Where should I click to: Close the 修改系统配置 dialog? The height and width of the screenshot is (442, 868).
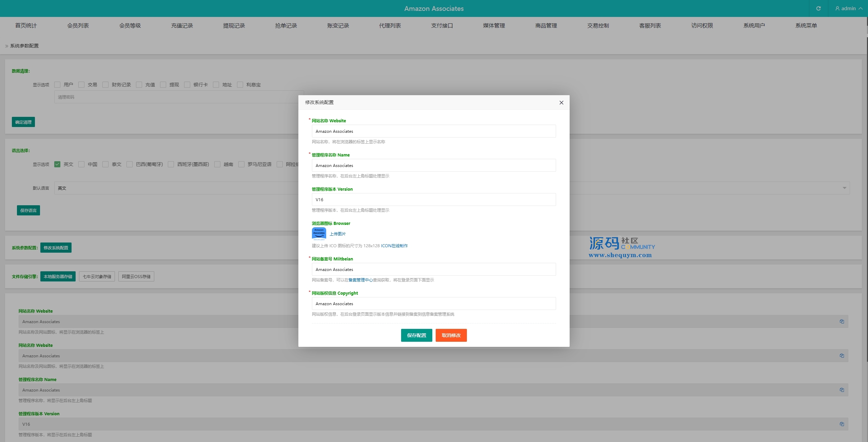click(x=561, y=103)
